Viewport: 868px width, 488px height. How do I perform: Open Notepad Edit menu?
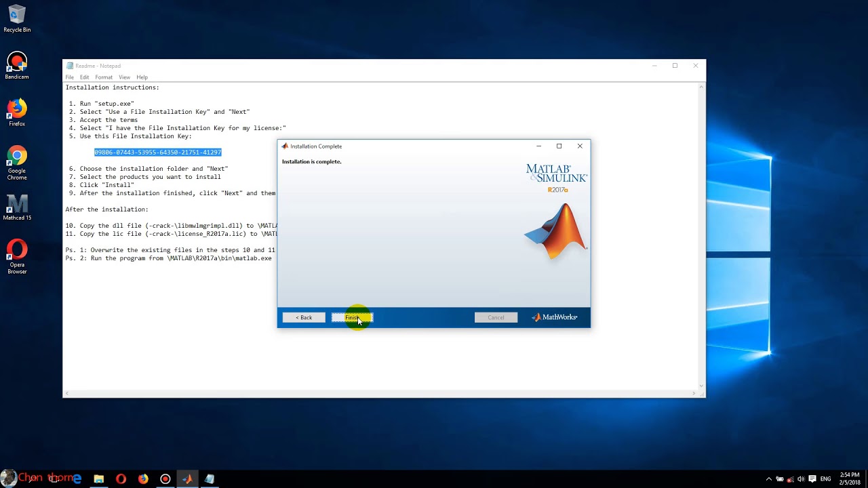point(84,77)
